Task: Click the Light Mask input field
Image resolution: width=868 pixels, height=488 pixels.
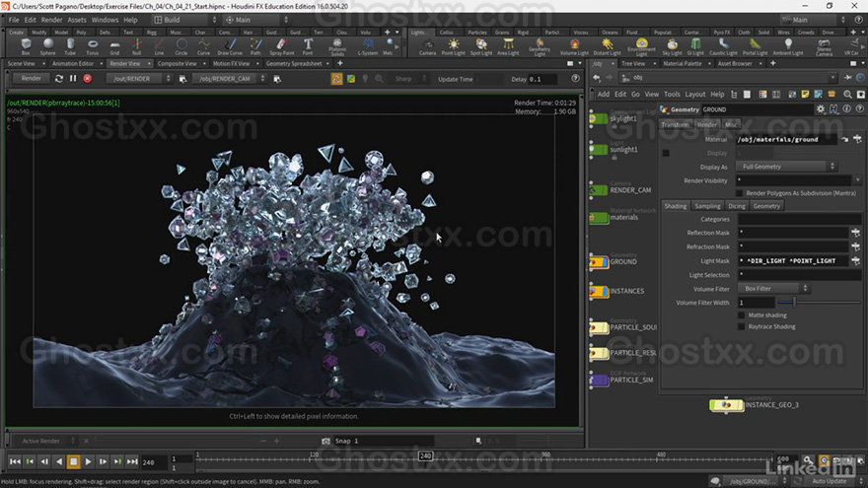Action: coord(792,260)
